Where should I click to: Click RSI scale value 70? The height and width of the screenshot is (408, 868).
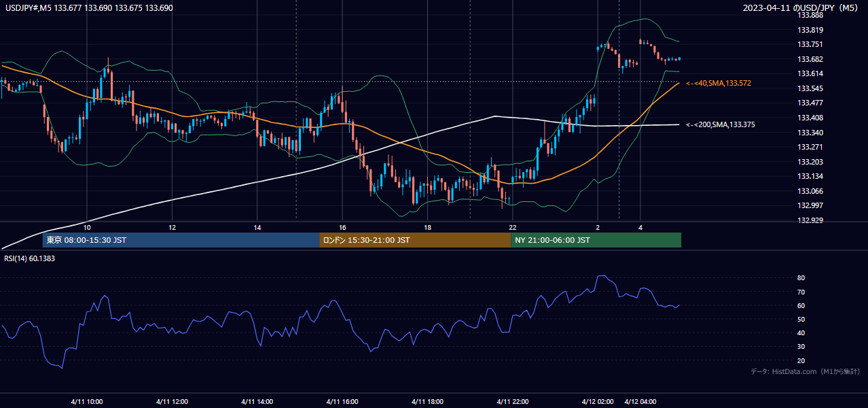pos(801,292)
